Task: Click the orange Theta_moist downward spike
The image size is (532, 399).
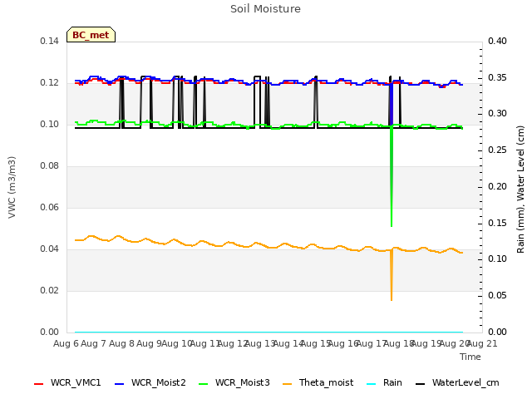Action: click(x=392, y=275)
